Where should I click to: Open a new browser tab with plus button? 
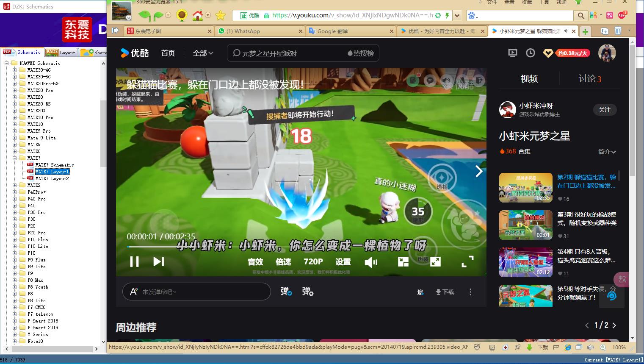coord(585,31)
